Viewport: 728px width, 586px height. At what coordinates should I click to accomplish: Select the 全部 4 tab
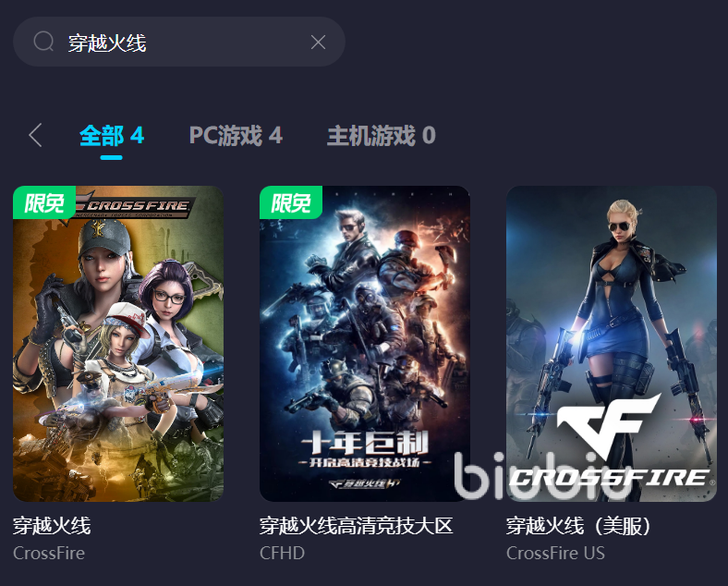pyautogui.click(x=112, y=136)
